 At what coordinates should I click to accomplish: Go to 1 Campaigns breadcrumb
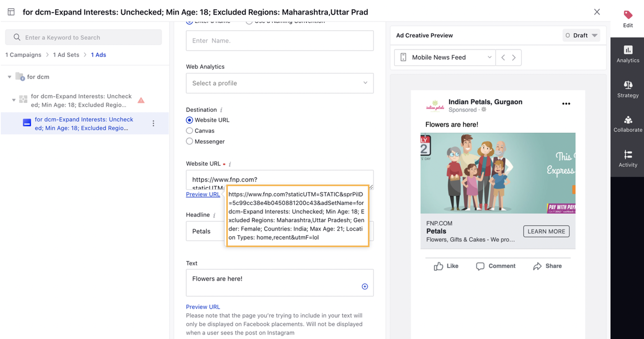click(x=23, y=55)
